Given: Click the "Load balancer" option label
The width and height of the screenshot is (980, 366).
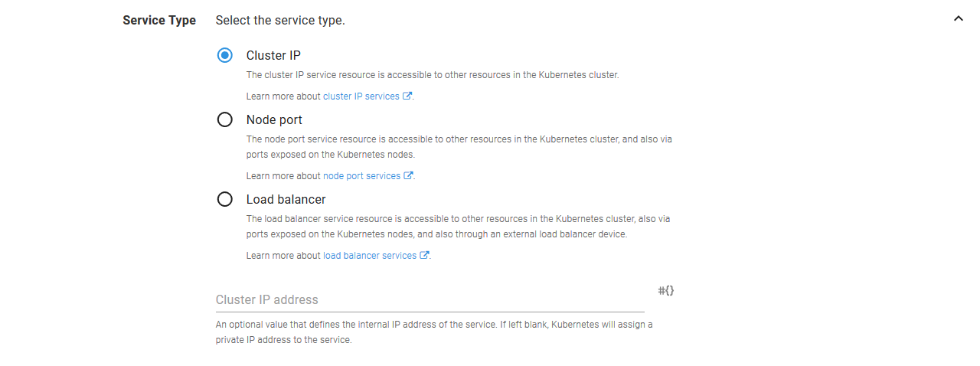Looking at the screenshot, I should (x=286, y=199).
